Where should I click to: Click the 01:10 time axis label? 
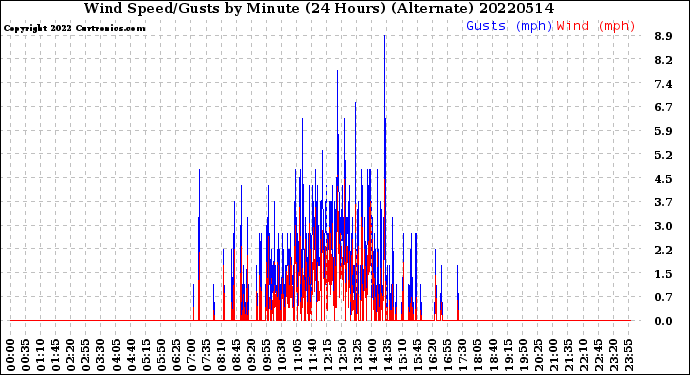(x=40, y=355)
